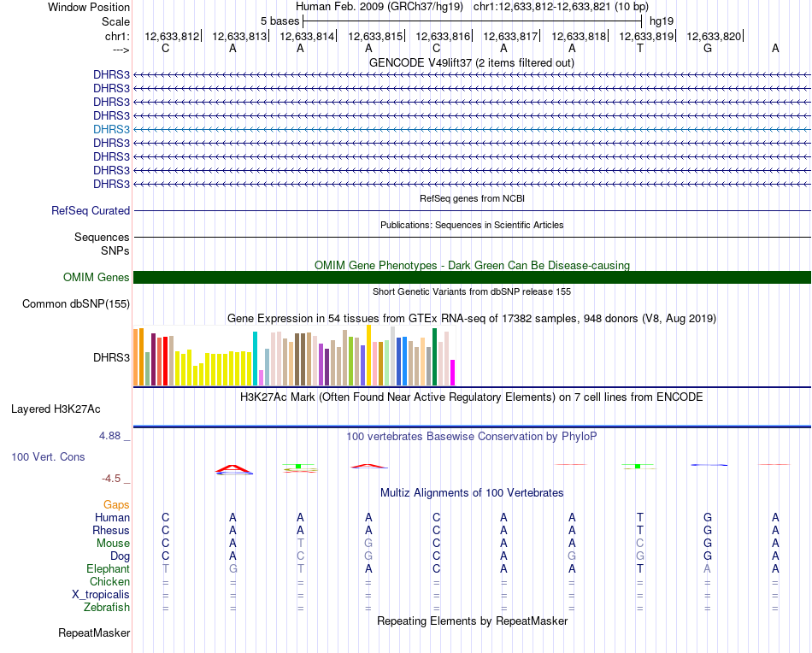This screenshot has width=812, height=653.
Task: Click the -4.5 PhyloP lower scale value
Action: click(111, 479)
